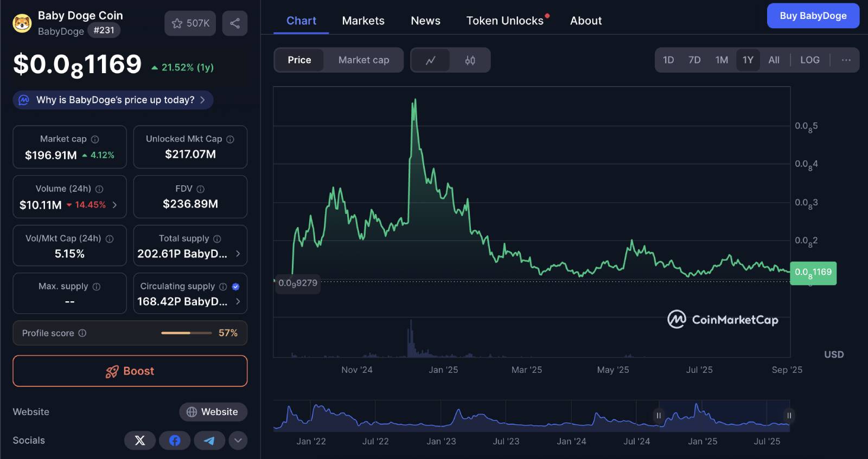Open the Chart tab

pyautogui.click(x=301, y=21)
